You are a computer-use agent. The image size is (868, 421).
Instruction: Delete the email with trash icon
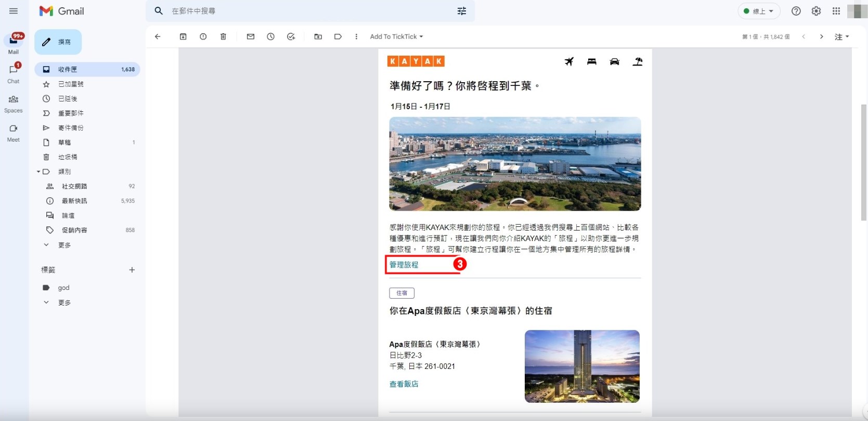point(223,36)
